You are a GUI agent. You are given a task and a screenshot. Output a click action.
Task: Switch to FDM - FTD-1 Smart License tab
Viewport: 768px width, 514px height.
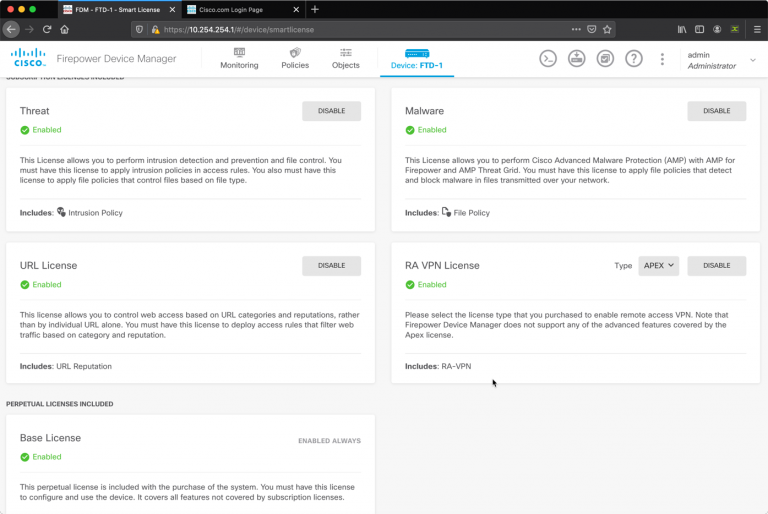(x=118, y=9)
